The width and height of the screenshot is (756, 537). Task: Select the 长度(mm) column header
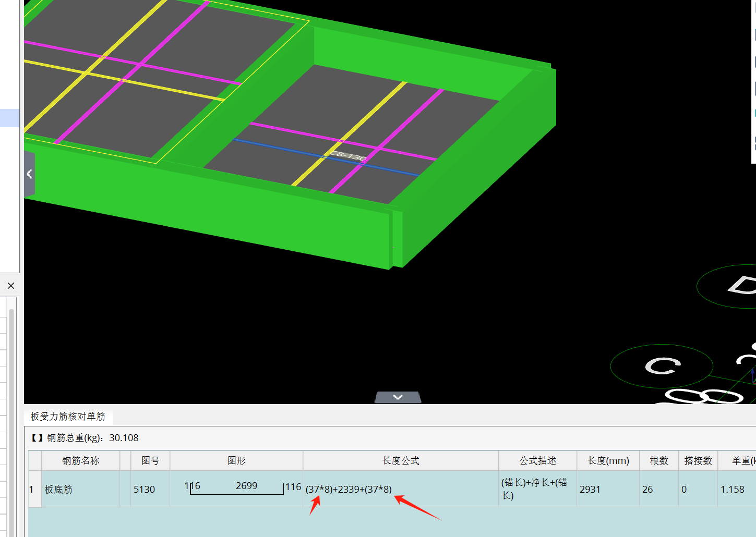tap(608, 461)
